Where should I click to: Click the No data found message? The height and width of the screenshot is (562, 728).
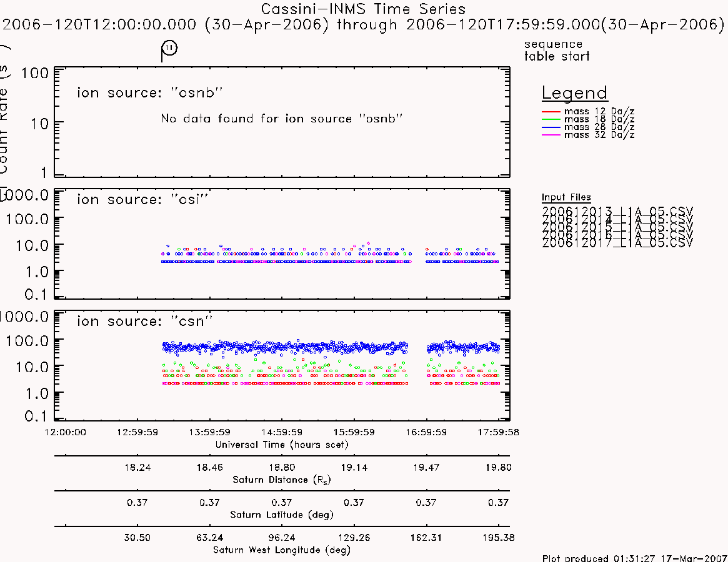coord(282,119)
